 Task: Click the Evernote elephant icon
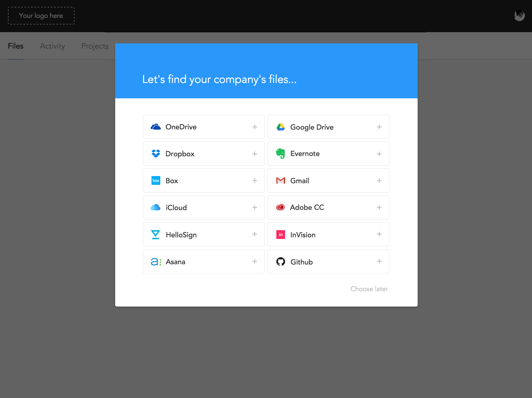[x=280, y=154]
